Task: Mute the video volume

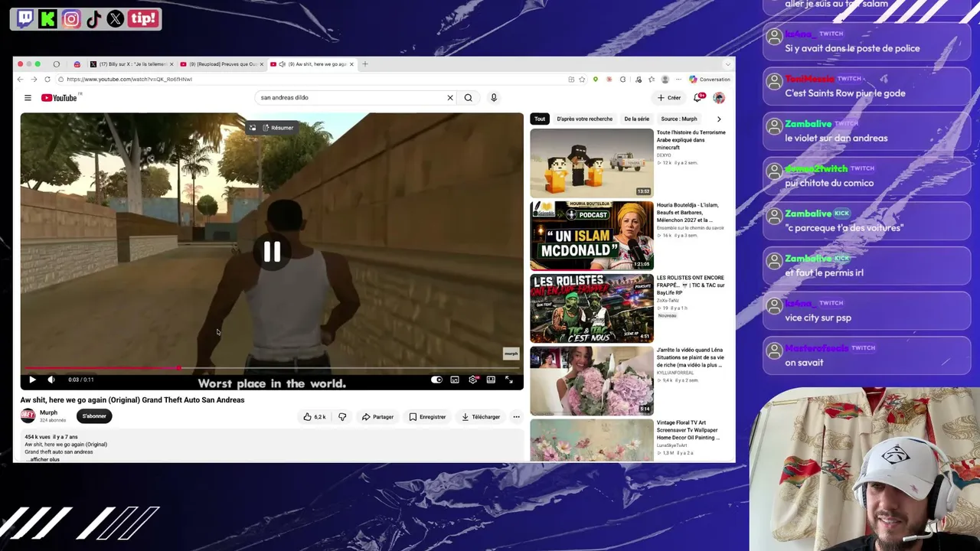Action: (x=51, y=380)
